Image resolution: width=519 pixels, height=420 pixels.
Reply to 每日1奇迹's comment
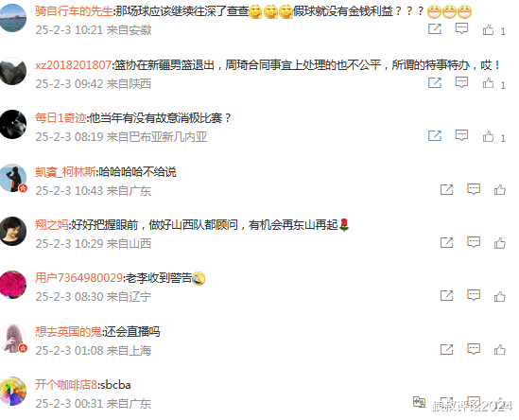(x=461, y=135)
